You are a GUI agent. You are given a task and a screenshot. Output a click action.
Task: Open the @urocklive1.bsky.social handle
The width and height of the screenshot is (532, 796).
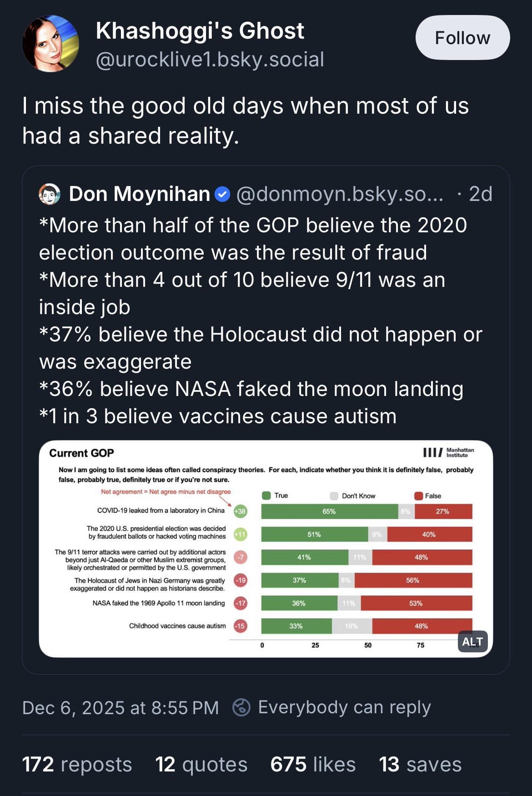click(x=210, y=60)
